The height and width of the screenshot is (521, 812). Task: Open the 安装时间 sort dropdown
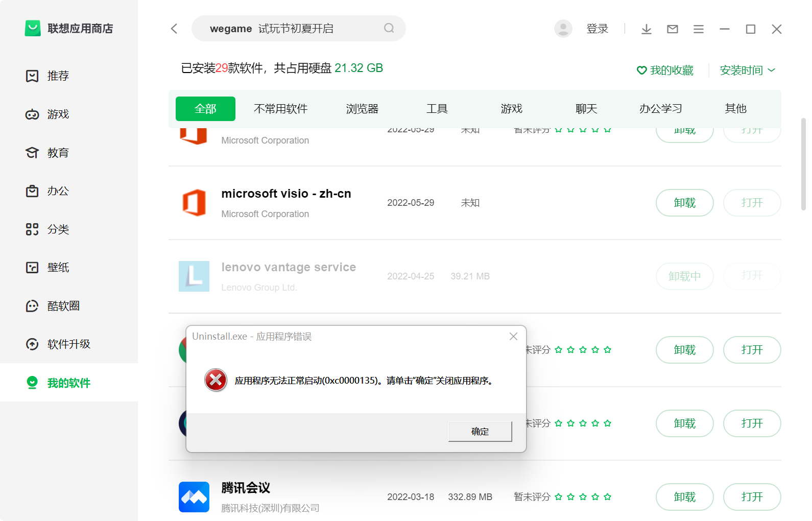(x=747, y=70)
